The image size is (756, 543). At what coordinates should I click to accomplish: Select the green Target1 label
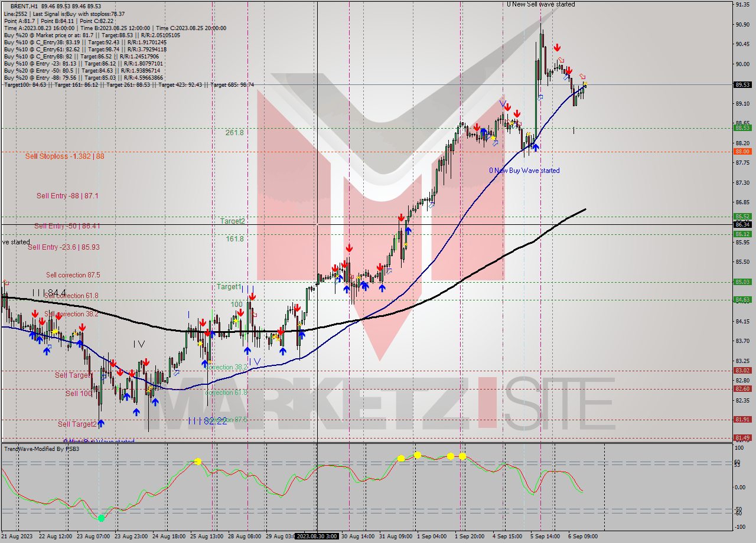229,287
